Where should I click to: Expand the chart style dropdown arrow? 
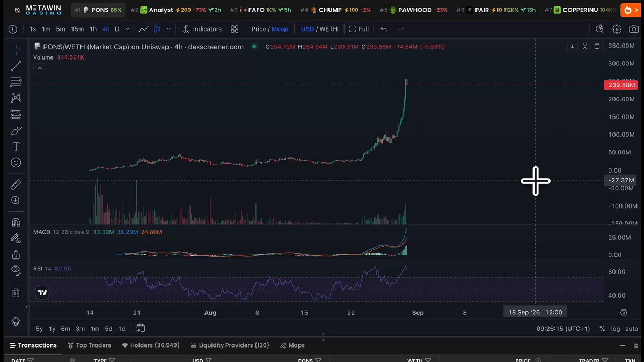(169, 29)
